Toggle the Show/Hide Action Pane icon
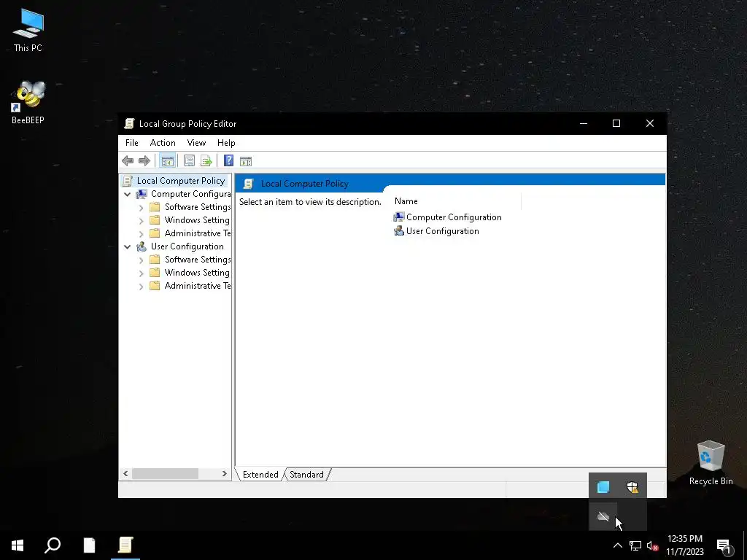The image size is (747, 560). tap(246, 161)
